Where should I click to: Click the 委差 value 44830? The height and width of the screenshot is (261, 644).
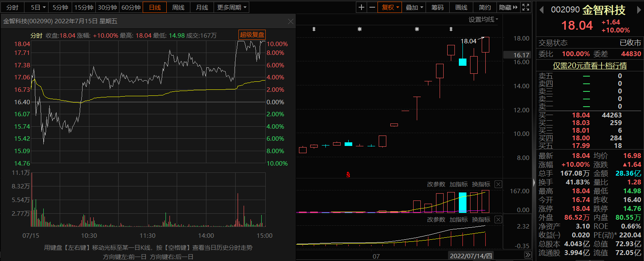pos(631,54)
